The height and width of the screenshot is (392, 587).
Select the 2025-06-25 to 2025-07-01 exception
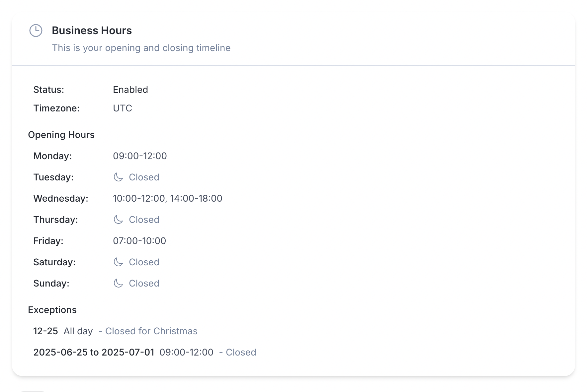pyautogui.click(x=94, y=352)
